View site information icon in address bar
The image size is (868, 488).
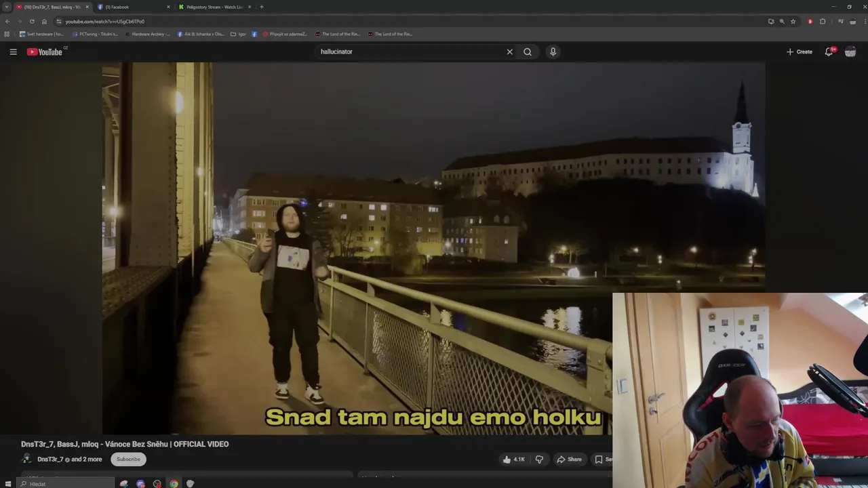(x=59, y=22)
